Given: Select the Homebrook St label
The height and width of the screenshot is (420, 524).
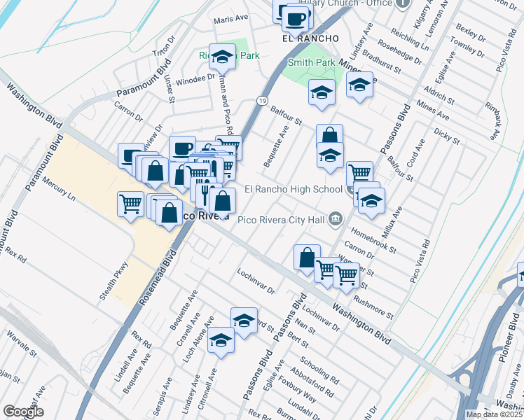Looking at the screenshot, I should click(373, 241).
